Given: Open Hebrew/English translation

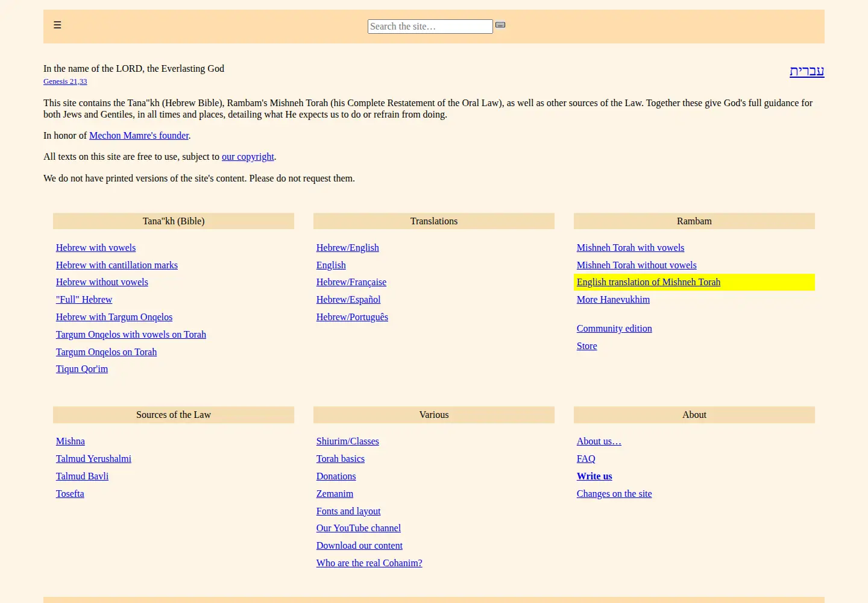Looking at the screenshot, I should tap(348, 248).
